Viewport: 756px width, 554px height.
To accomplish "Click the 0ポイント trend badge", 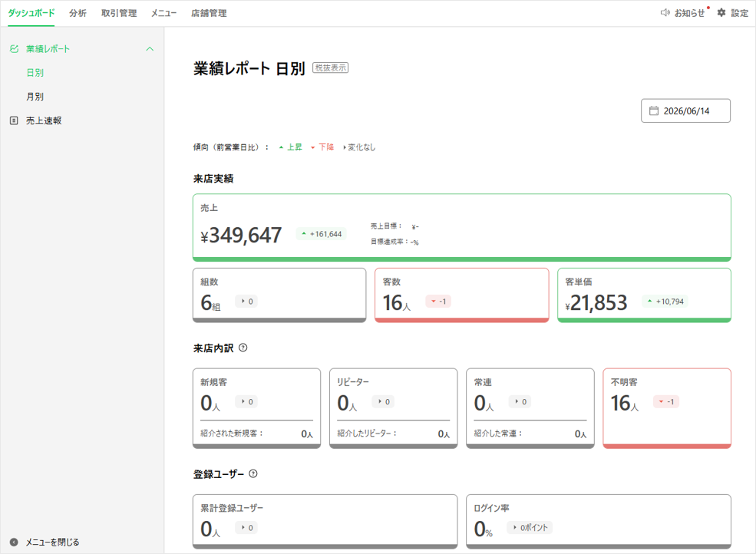I will 530,527.
